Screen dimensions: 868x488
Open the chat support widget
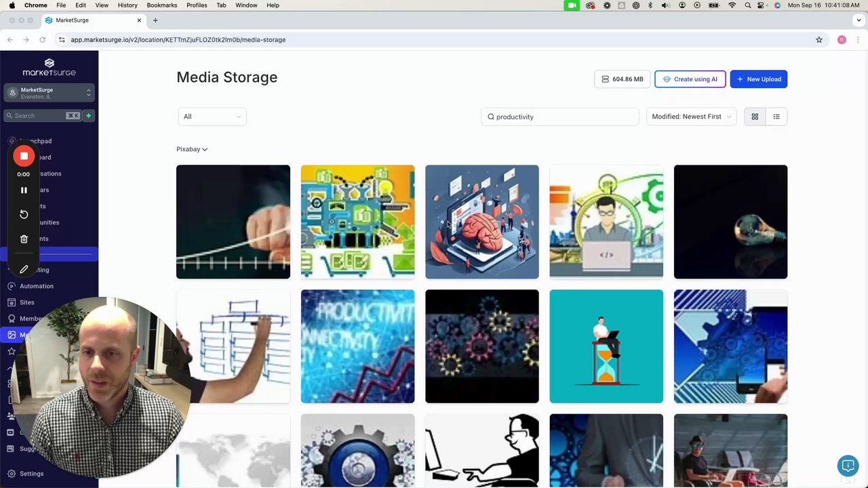tap(848, 466)
